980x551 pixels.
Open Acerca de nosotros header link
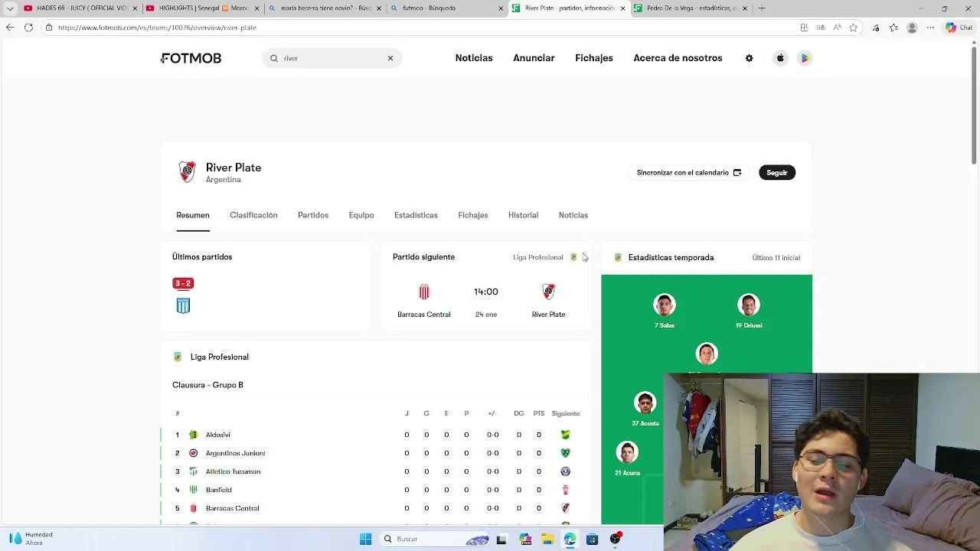point(678,58)
